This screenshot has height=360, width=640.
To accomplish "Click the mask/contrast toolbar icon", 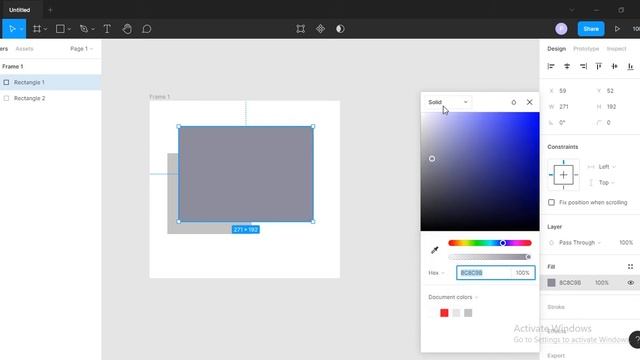I will 340,29.
